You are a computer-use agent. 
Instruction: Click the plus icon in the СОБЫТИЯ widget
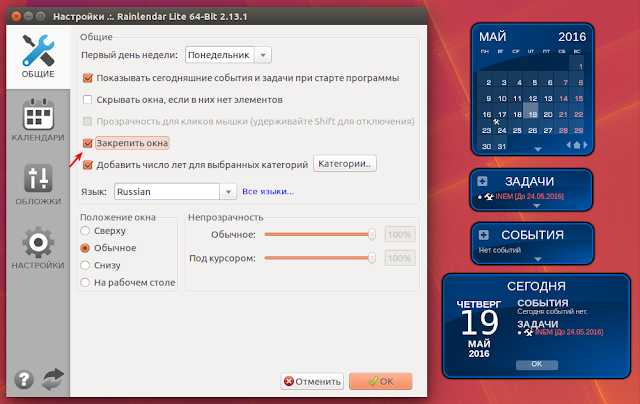(483, 235)
